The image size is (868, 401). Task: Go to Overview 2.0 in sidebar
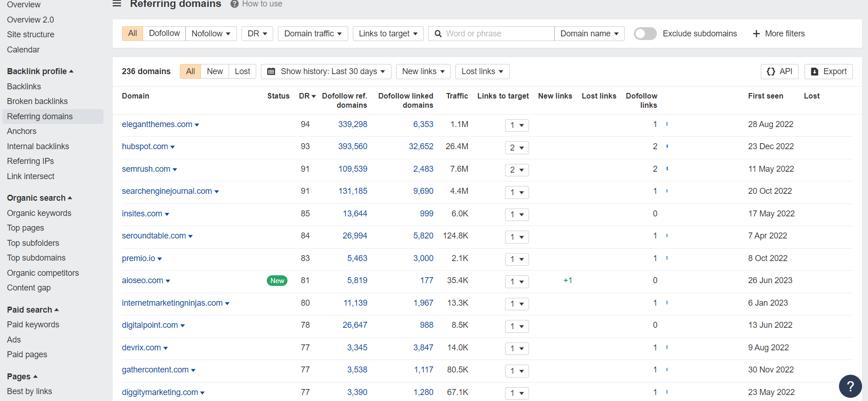tap(30, 20)
